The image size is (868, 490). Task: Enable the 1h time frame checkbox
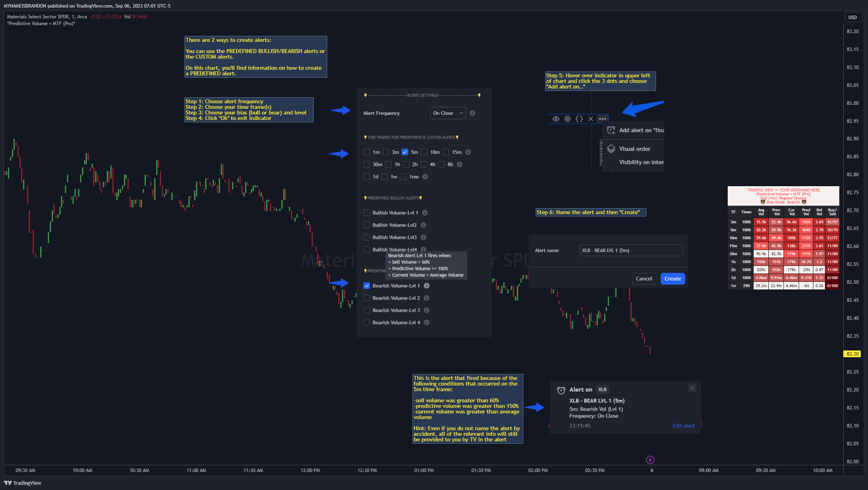[388, 164]
